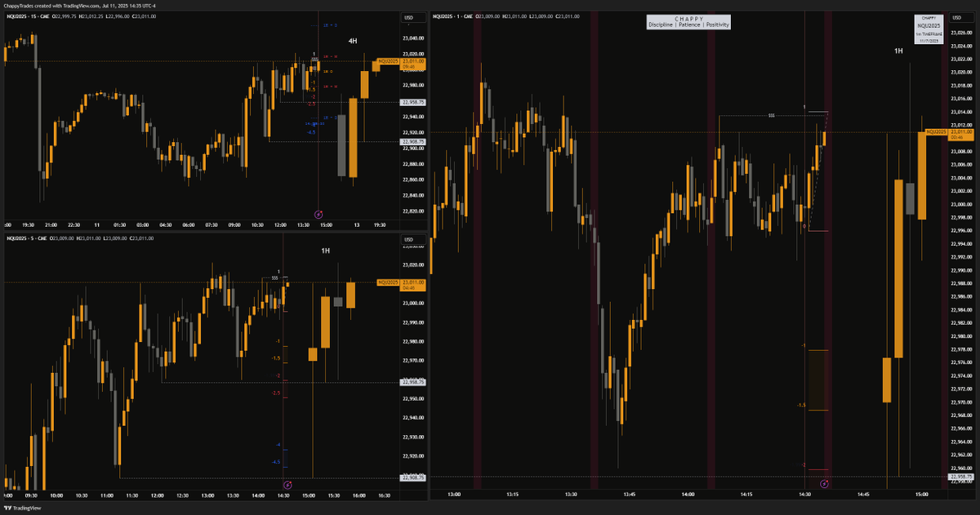Viewport: 980px width, 515px height.
Task: Click 22,958.75 price label on 15-minute chart
Action: [413, 102]
